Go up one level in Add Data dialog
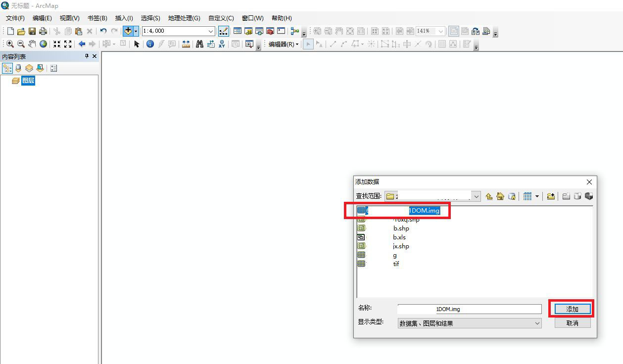This screenshot has width=623, height=364. 489,196
